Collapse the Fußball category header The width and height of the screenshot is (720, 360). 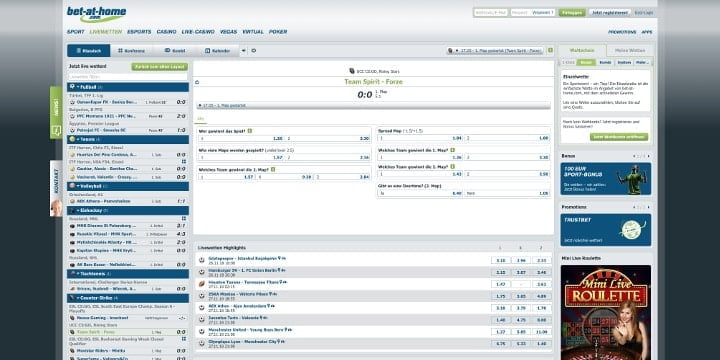(128, 87)
